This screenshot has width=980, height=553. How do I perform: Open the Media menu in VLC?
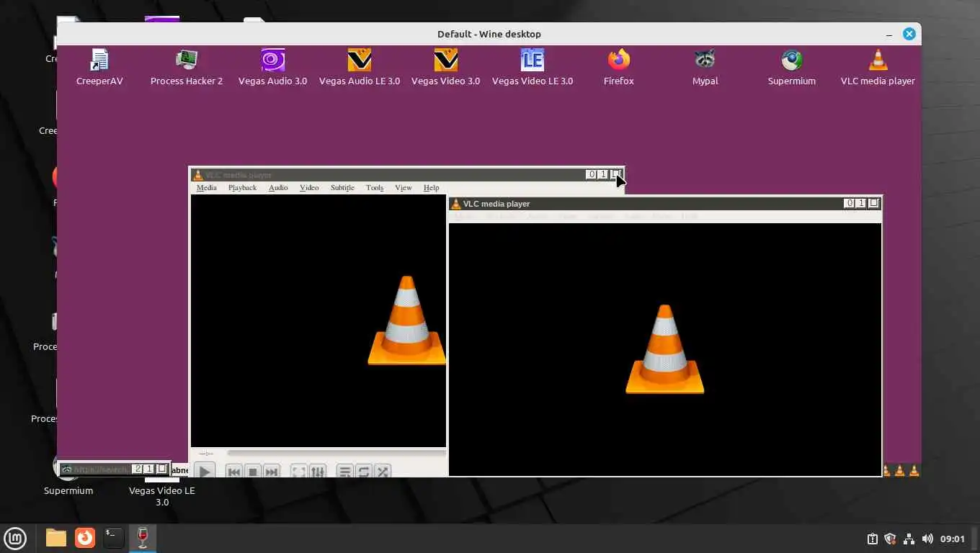206,187
